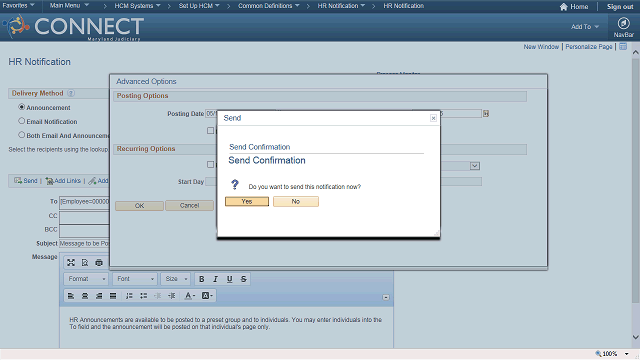Select the Announcement radio button
This screenshot has width=640, height=360.
pos(22,107)
